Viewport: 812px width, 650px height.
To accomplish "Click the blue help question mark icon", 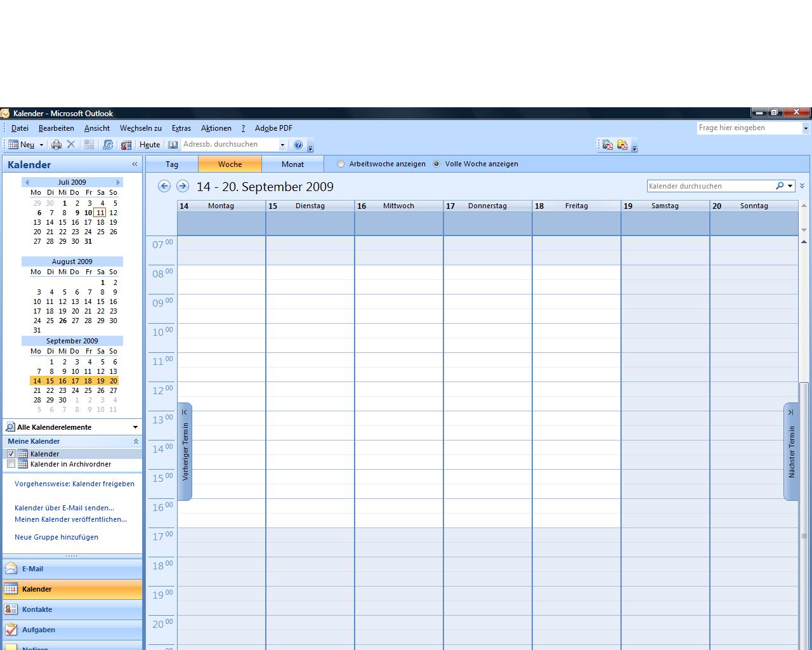I will click(298, 145).
